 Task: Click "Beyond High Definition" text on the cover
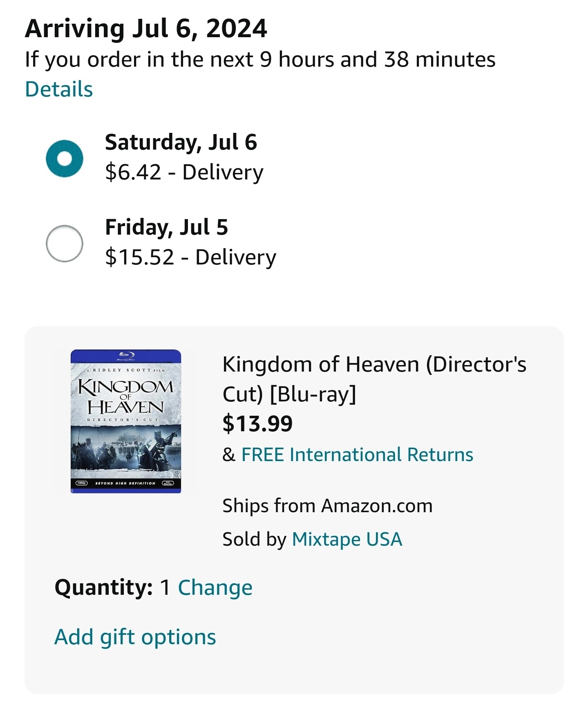click(125, 483)
